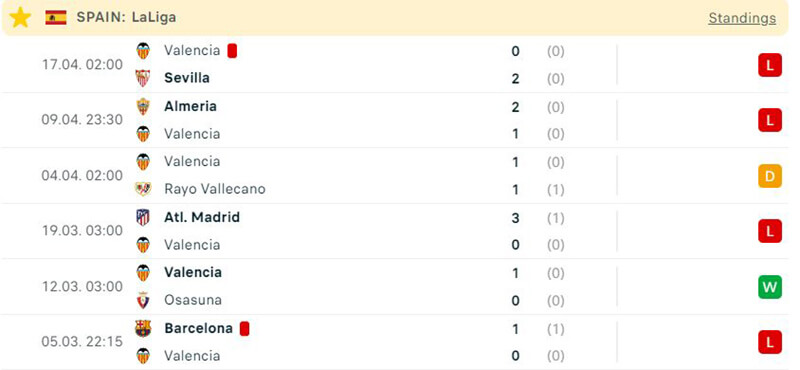Click the Rayo Vallecano club crest

143,189
